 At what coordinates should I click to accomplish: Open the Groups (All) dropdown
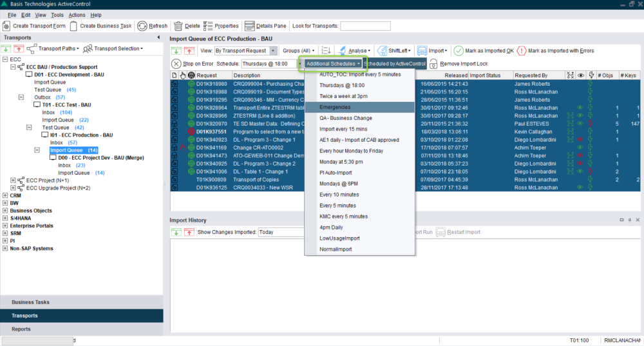299,51
